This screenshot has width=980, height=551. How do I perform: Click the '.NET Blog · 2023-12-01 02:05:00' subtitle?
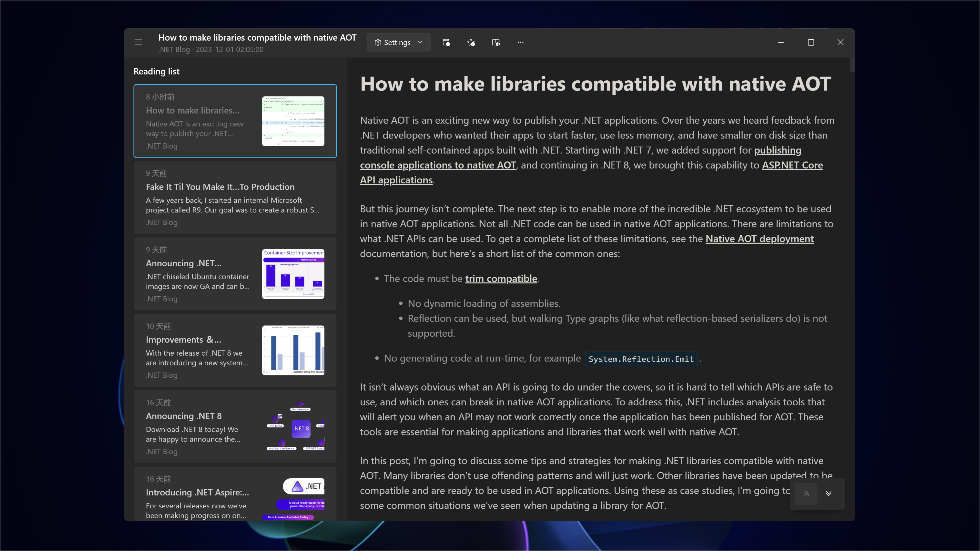[211, 49]
